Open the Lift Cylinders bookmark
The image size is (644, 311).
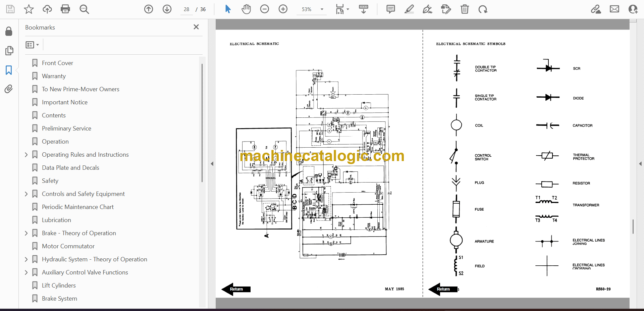click(x=59, y=286)
